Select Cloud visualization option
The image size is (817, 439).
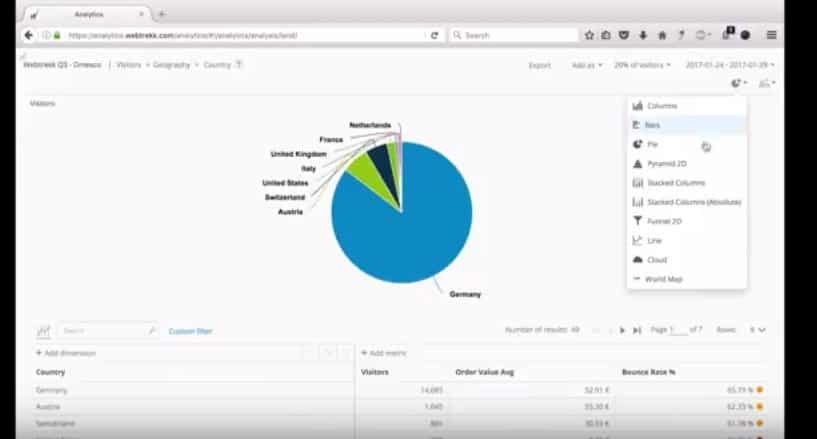coord(656,260)
